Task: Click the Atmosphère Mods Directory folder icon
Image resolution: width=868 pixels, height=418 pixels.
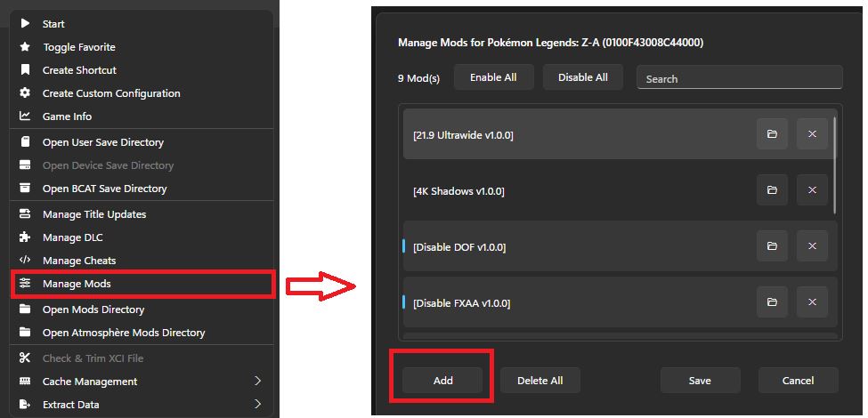Action: 25,333
